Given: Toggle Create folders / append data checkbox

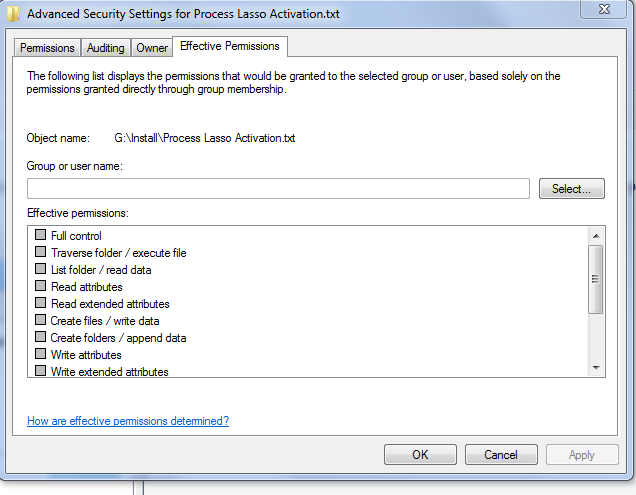Looking at the screenshot, I should pyautogui.click(x=41, y=338).
